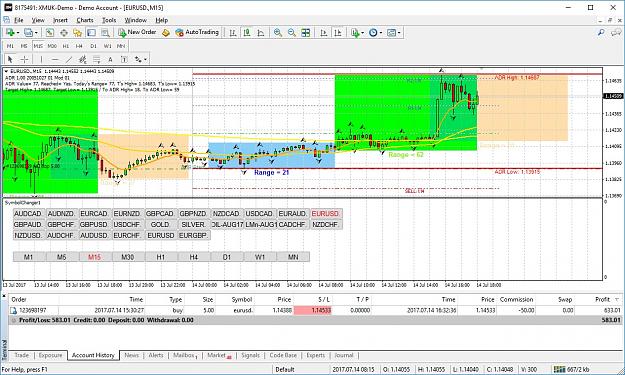Toggle MN in the timeframe toolbar
The image size is (625, 375).
(121, 46)
